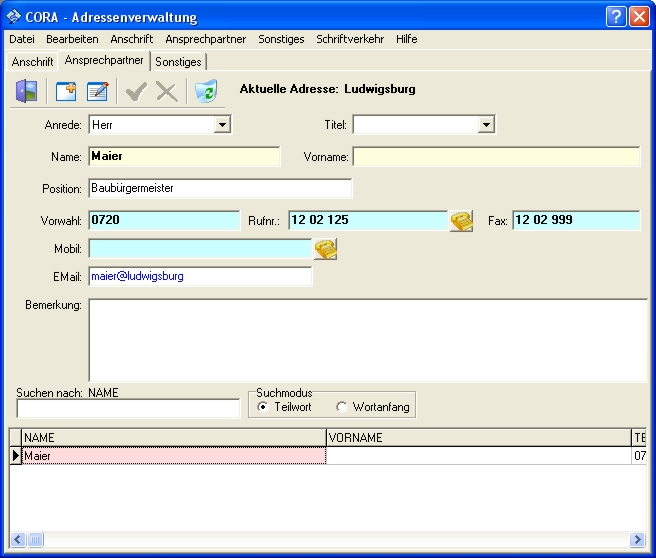Screen dimensions: 656x558
Task: Click the Position field with Baubürgermeister
Action: [x=220, y=188]
